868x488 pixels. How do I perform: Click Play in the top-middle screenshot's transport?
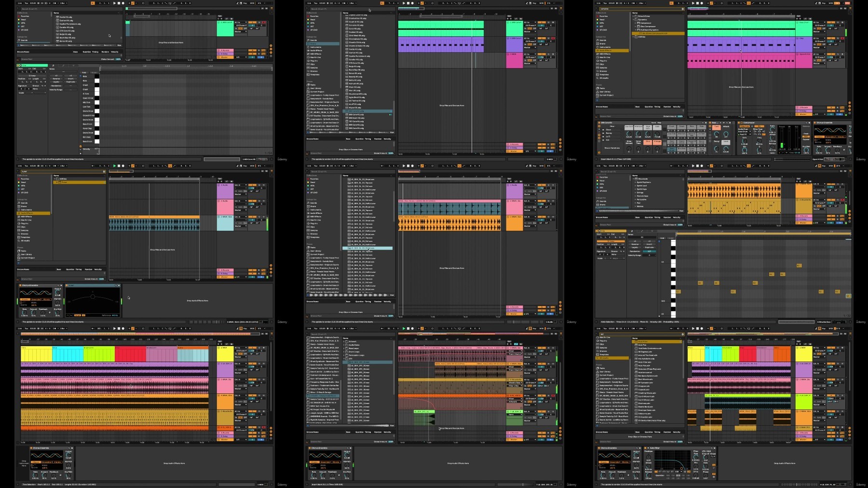pos(404,3)
